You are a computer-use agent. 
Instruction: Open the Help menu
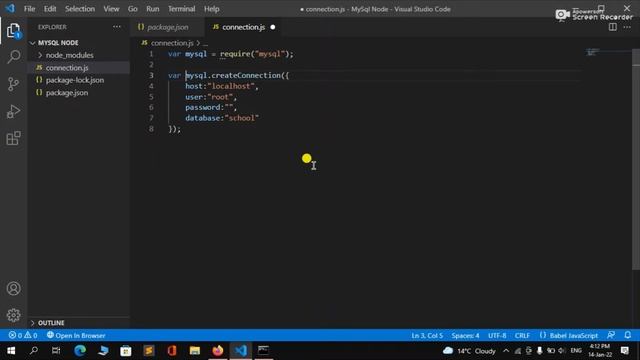pyautogui.click(x=211, y=9)
